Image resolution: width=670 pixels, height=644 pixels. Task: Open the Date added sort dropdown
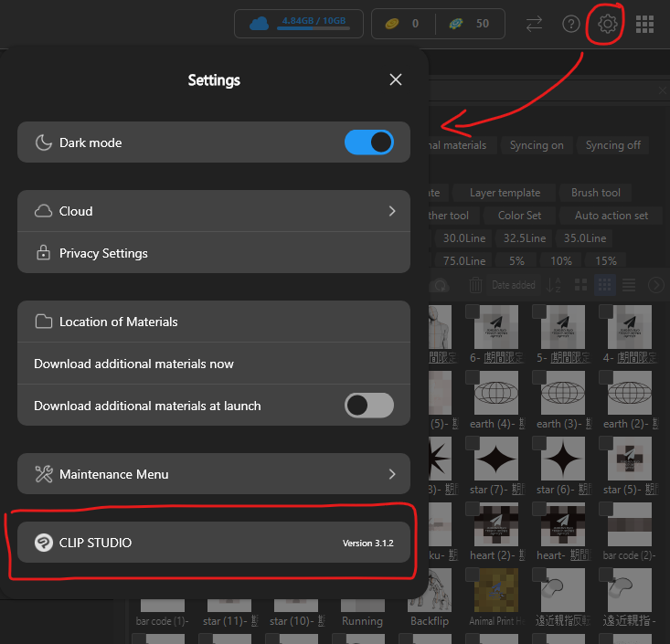[514, 285]
